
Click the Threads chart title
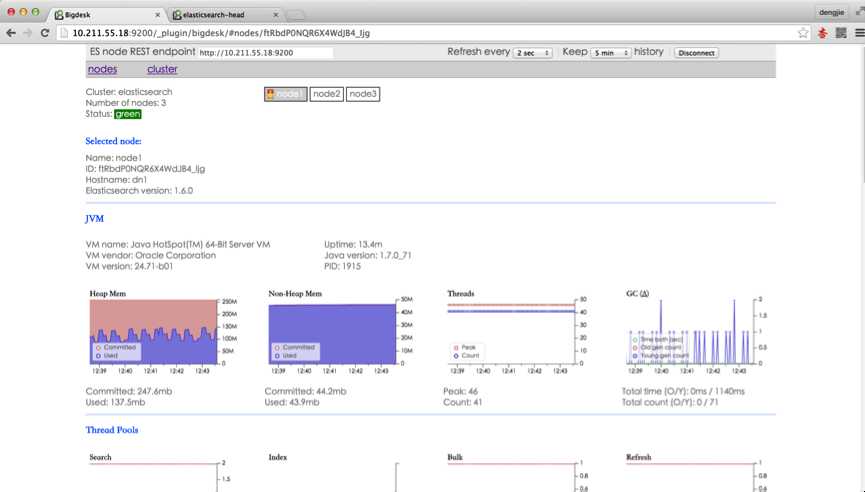tap(461, 293)
